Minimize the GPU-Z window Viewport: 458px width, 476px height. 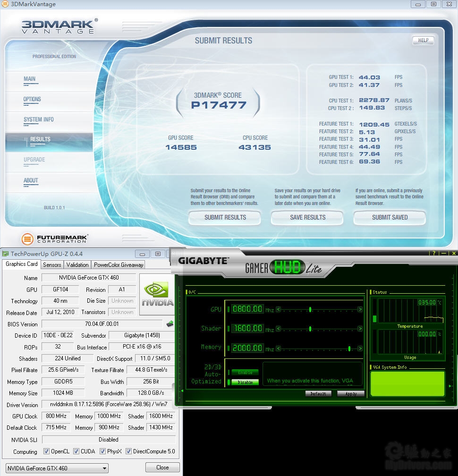point(142,254)
